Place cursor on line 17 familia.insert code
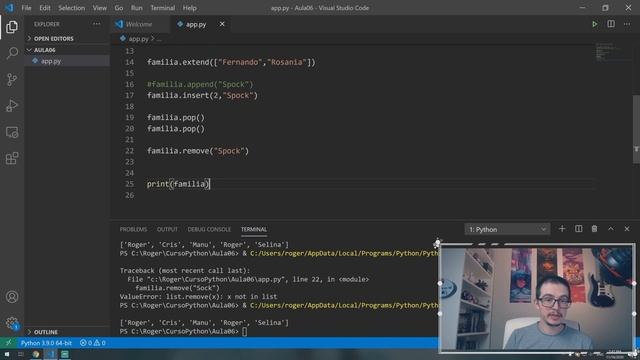The image size is (640, 360). pos(202,96)
